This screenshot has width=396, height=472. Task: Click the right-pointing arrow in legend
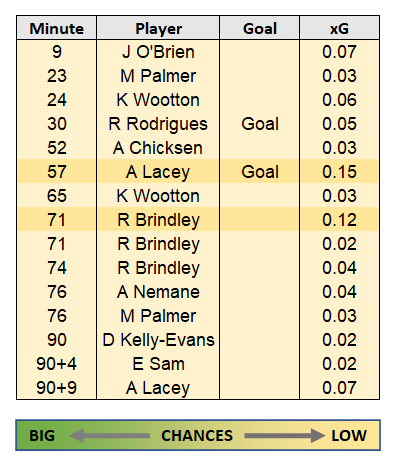click(285, 436)
